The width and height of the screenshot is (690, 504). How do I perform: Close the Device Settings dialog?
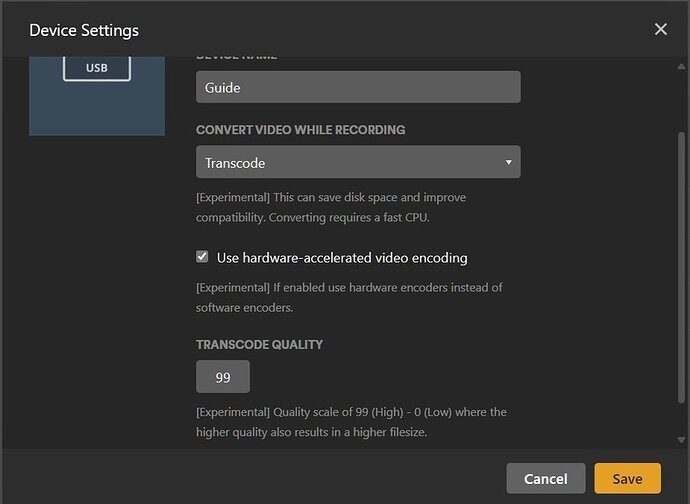point(660,29)
